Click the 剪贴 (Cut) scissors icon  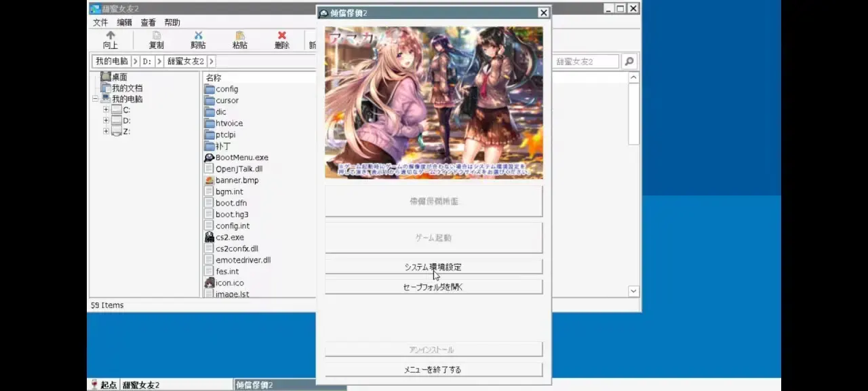[x=198, y=35]
